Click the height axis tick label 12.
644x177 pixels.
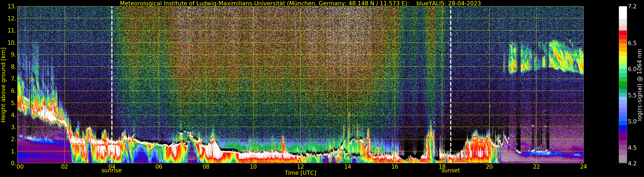coord(12,18)
